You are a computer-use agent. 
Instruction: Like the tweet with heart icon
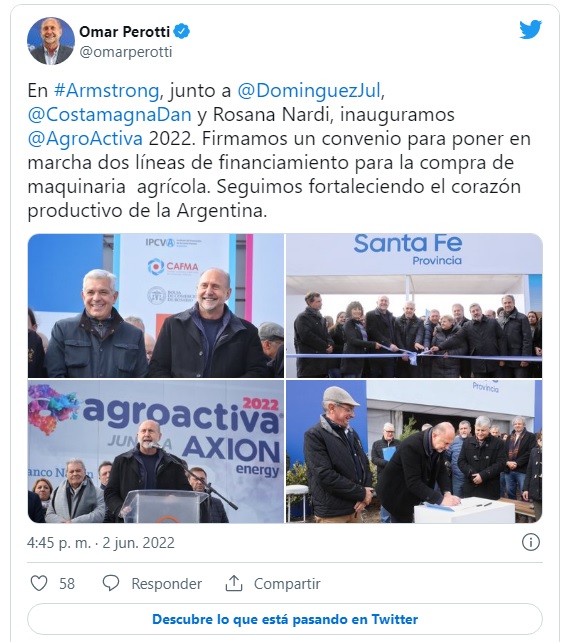[x=39, y=583]
